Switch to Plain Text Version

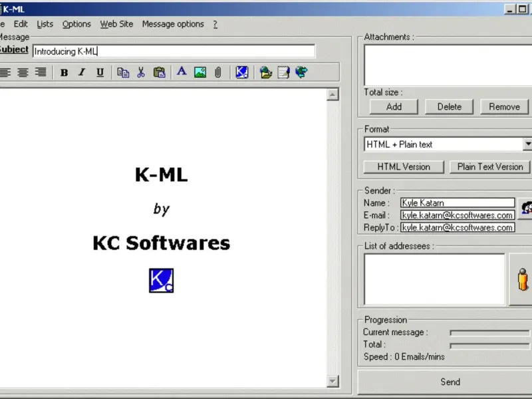click(490, 167)
